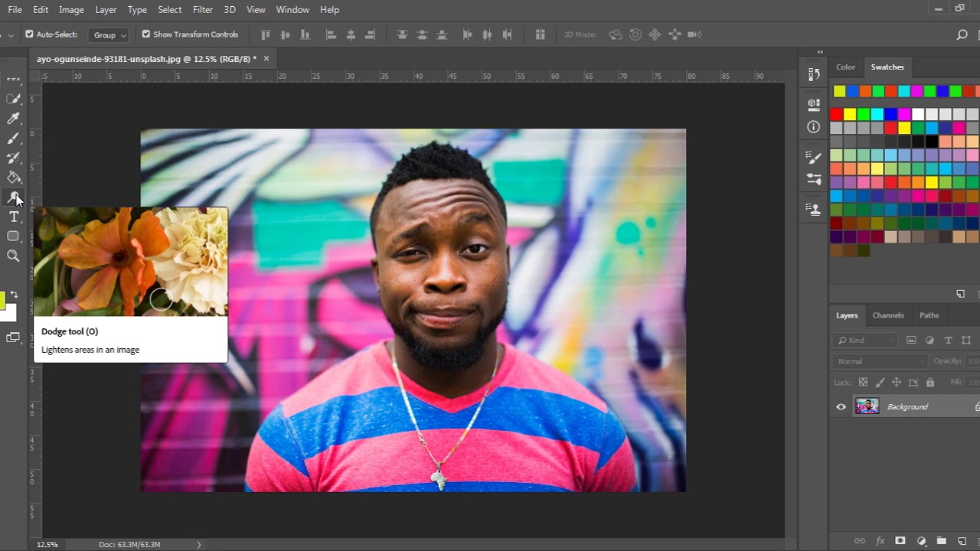Select the Zoom tool in the toolbar
The image size is (980, 551).
click(13, 256)
